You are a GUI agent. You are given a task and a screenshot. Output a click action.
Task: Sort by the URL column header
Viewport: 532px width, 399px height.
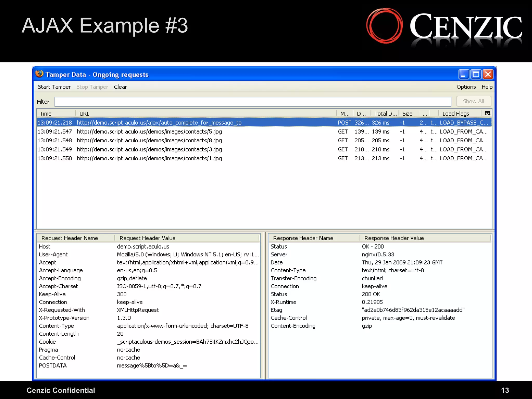[x=206, y=114]
